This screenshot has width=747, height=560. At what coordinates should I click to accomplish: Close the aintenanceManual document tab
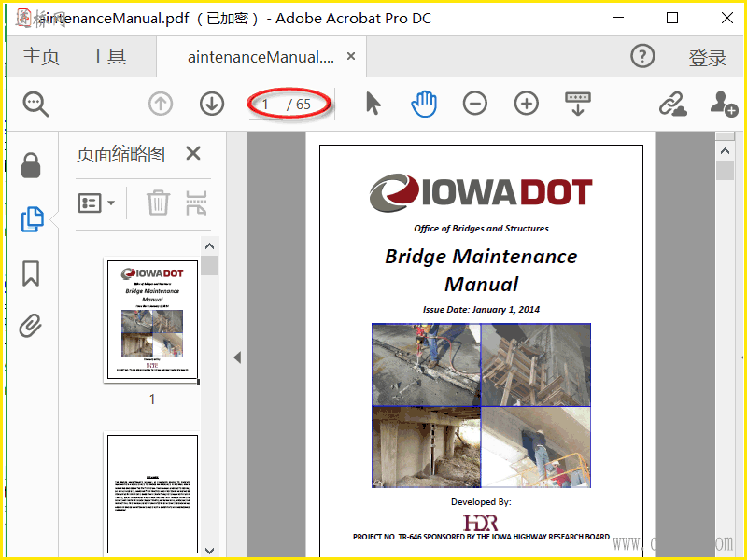coord(351,56)
